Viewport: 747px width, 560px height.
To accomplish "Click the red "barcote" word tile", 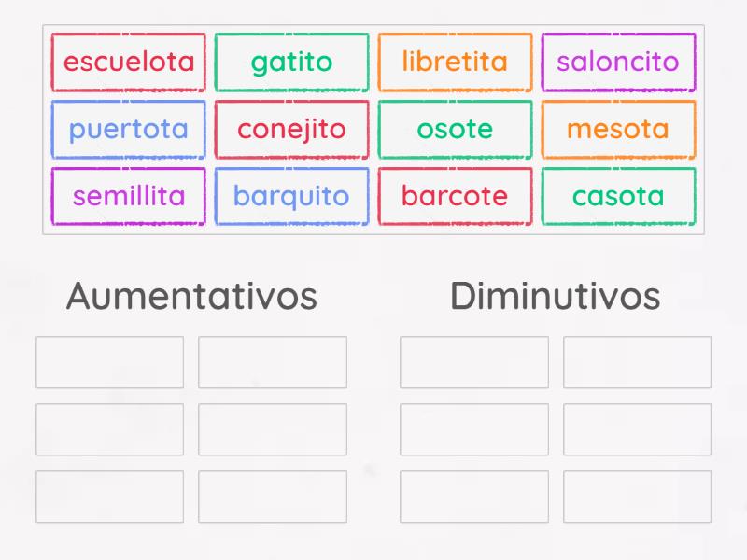I will point(455,196).
